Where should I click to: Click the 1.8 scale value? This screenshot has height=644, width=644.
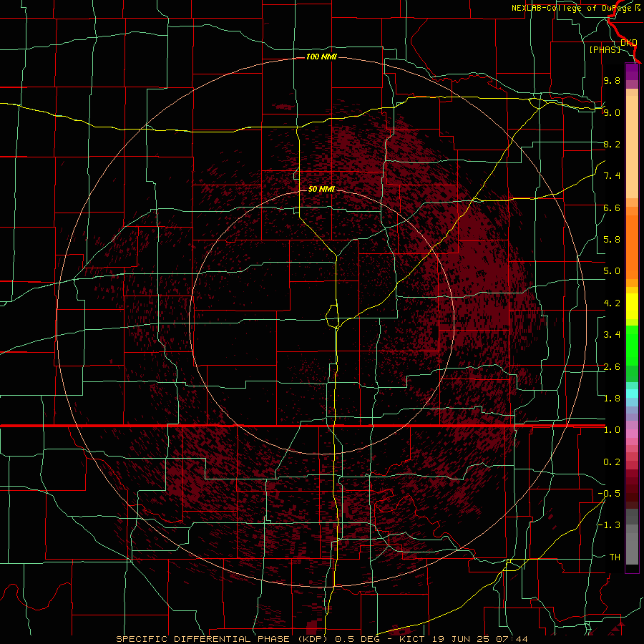tap(612, 399)
